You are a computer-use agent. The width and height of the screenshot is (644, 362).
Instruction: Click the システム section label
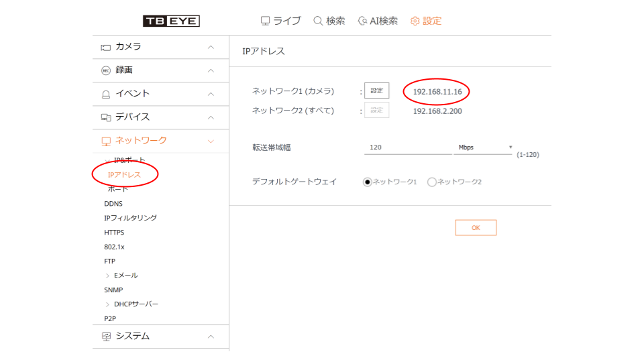[133, 336]
